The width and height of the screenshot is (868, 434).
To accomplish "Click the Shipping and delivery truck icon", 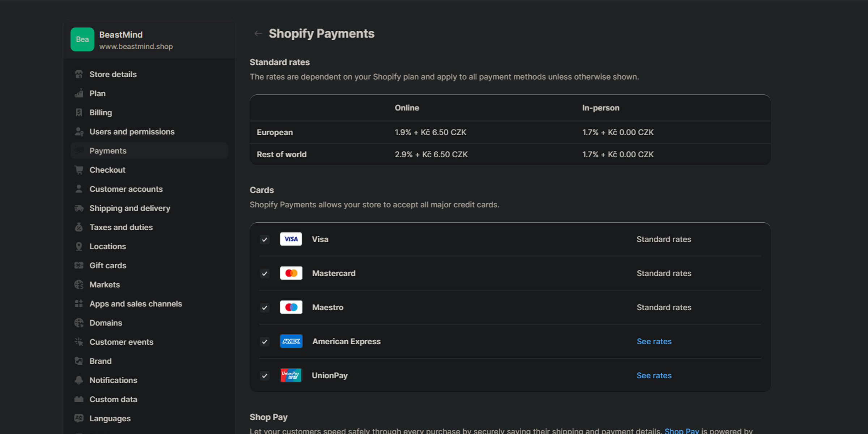I will point(79,208).
